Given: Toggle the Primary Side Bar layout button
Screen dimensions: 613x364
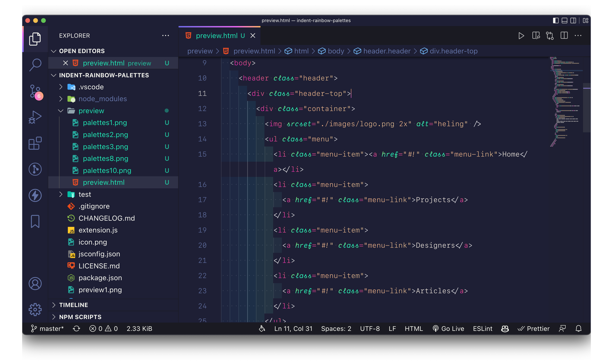Looking at the screenshot, I should coord(556,21).
